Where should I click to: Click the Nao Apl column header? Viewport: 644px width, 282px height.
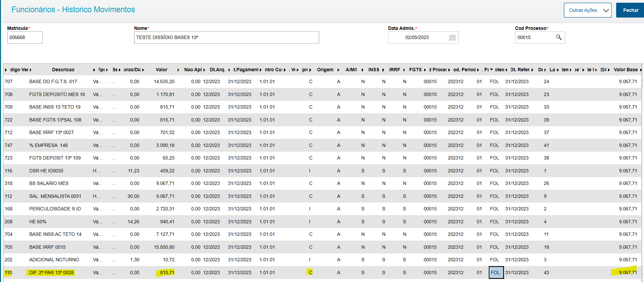193,70
